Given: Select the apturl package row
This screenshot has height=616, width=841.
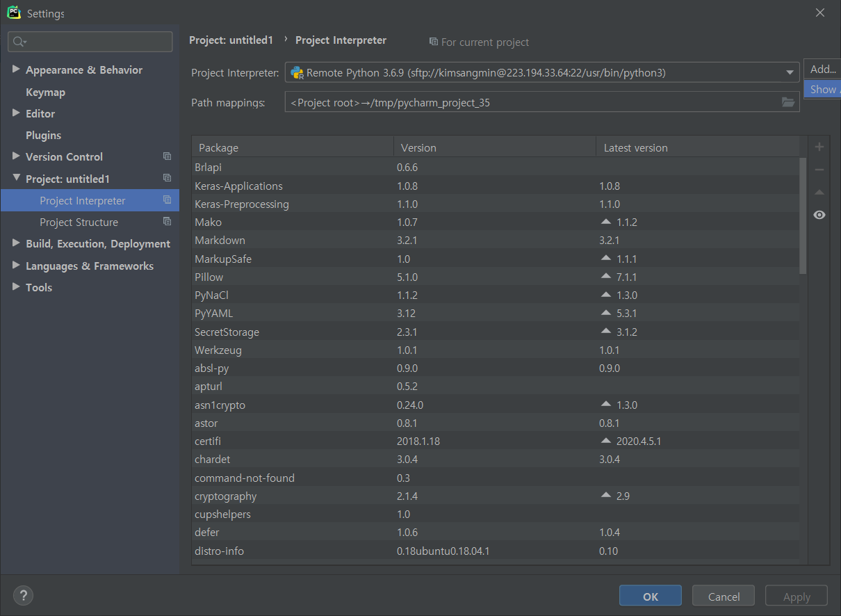Looking at the screenshot, I should coord(496,386).
